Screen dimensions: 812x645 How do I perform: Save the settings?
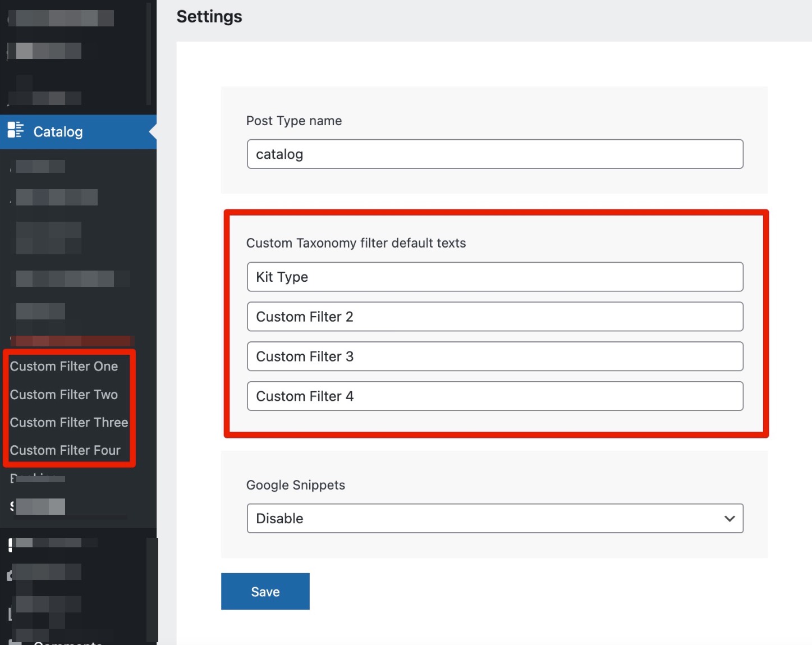[x=265, y=592]
